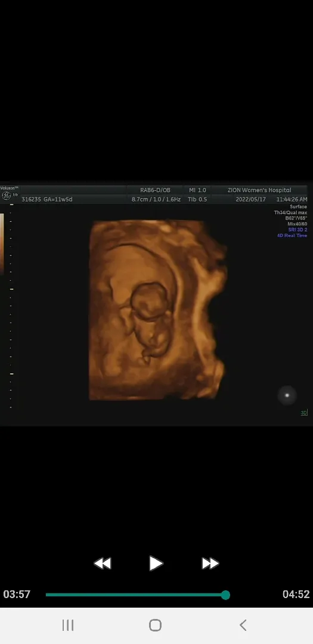
Task: Click the glowing trackball orientation indicator
Action: pos(287,395)
